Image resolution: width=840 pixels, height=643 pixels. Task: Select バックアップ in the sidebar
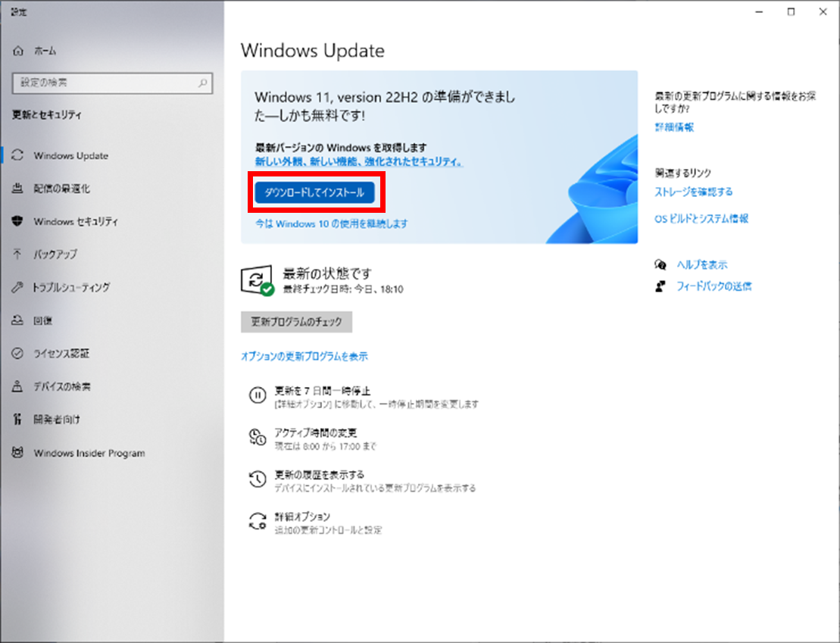[x=112, y=254]
